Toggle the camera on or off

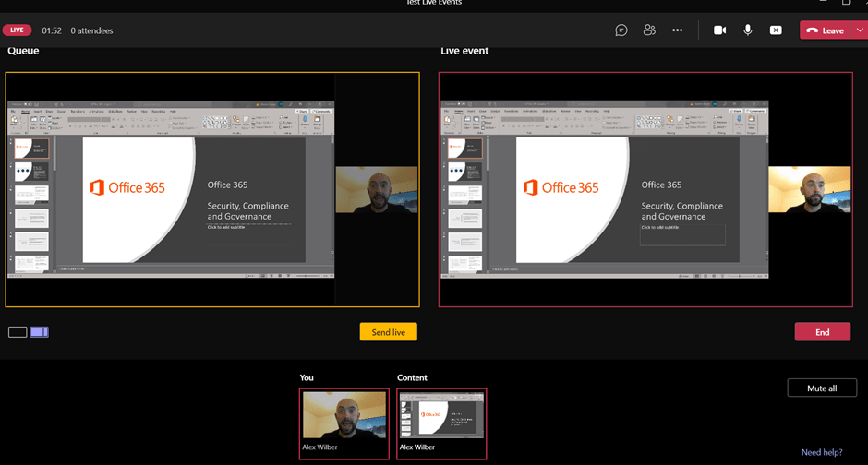pyautogui.click(x=719, y=30)
